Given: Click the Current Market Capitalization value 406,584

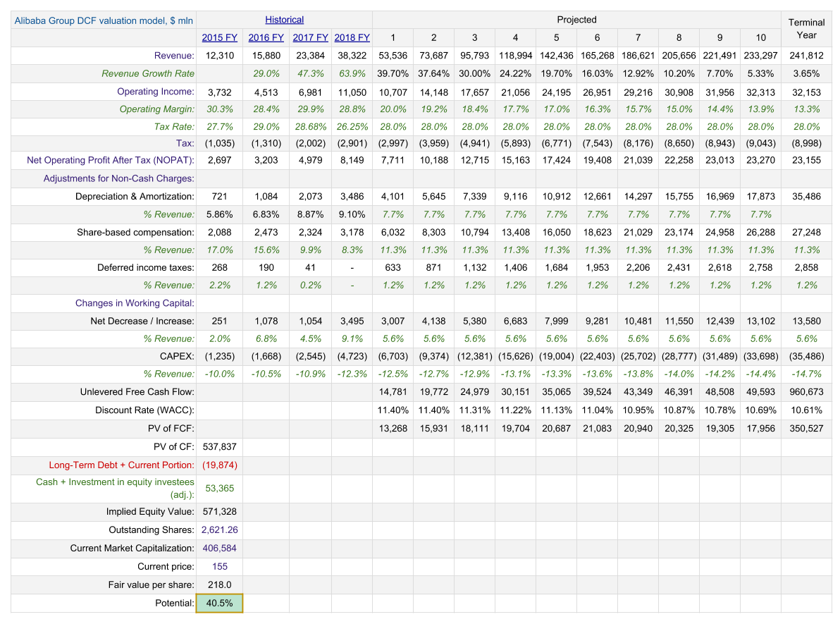Looking at the screenshot, I should coord(219,548).
